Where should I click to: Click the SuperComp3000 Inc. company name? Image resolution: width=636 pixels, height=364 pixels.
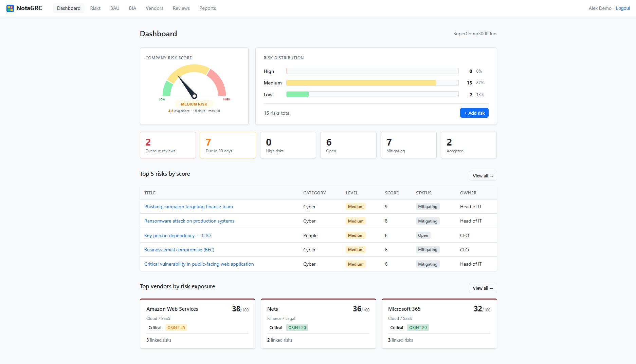[x=475, y=34]
